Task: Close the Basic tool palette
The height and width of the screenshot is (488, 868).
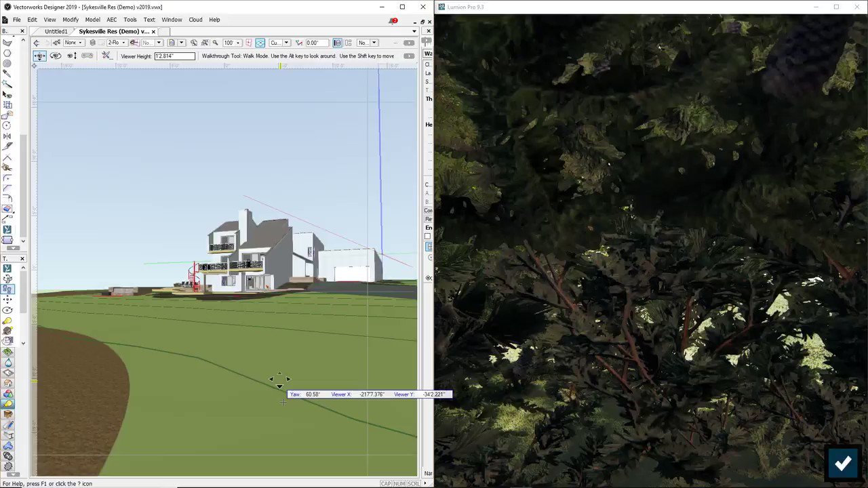Action: coord(22,31)
